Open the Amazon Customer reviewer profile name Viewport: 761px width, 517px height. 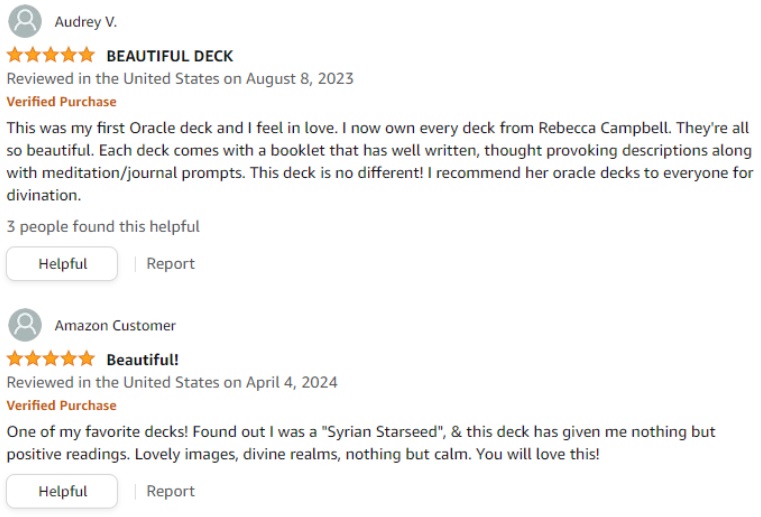115,326
